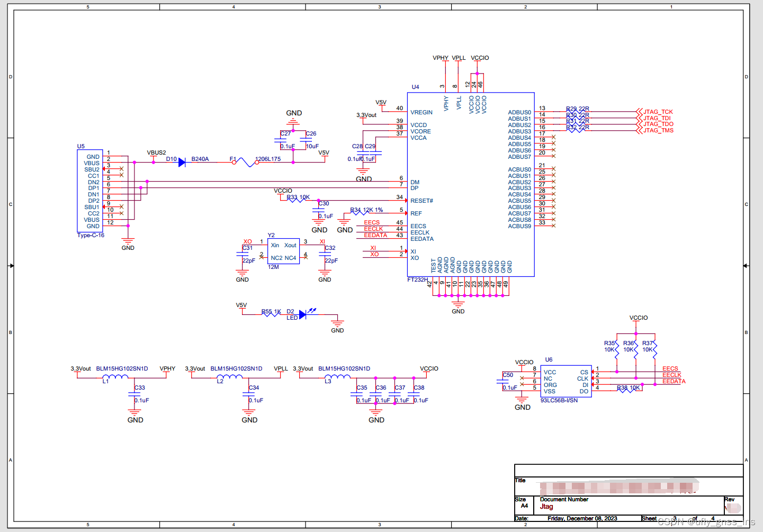Select BLM15HG102SN1D text above L3
Screen dimensions: 763x532
(344, 368)
